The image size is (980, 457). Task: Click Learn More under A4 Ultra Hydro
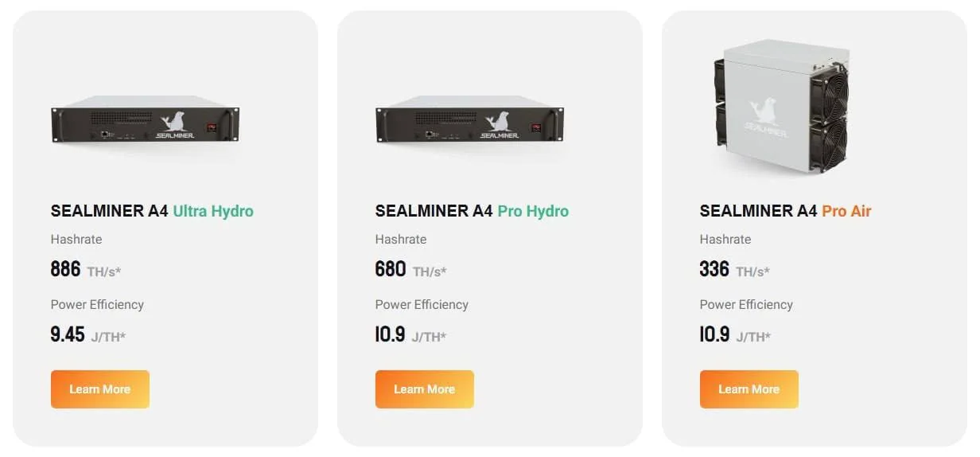[x=99, y=389]
